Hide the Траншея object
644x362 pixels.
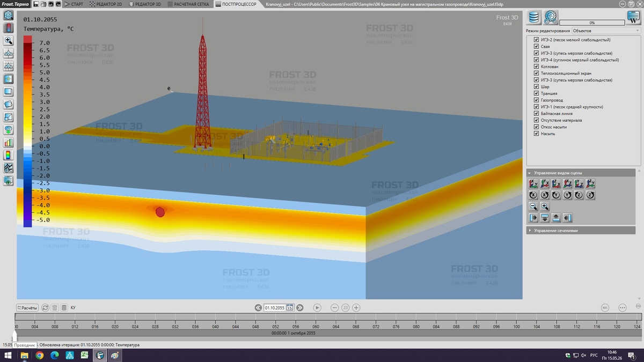coord(536,93)
